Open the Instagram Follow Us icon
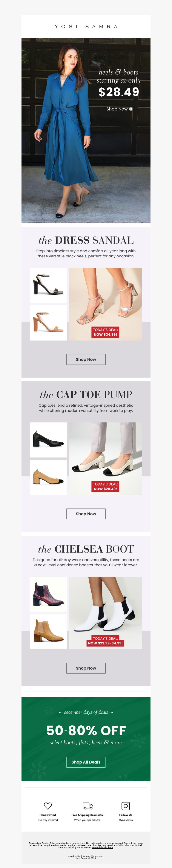This screenshot has width=172, height=868. tap(126, 806)
